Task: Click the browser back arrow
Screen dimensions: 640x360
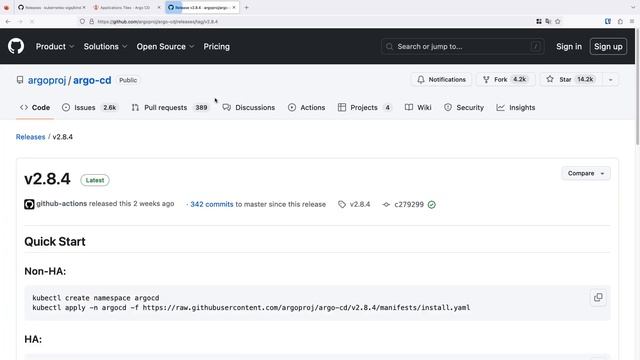Action: pos(8,21)
